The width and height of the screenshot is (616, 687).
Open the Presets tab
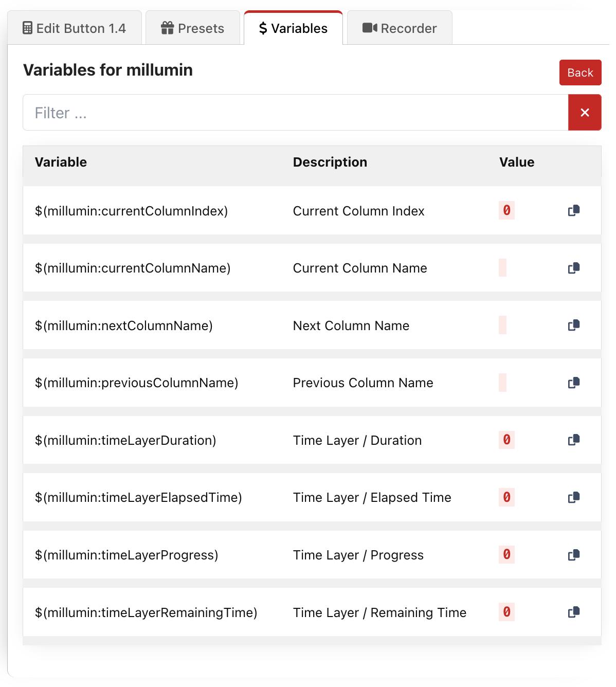click(193, 28)
